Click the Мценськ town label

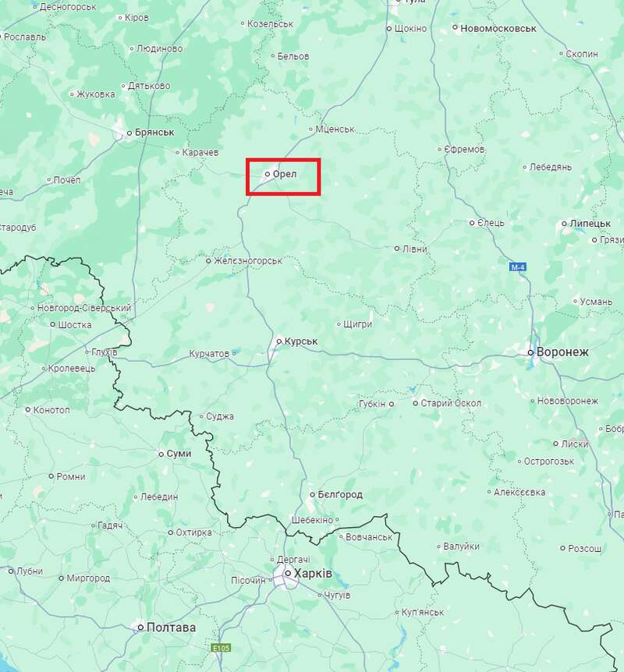point(335,129)
